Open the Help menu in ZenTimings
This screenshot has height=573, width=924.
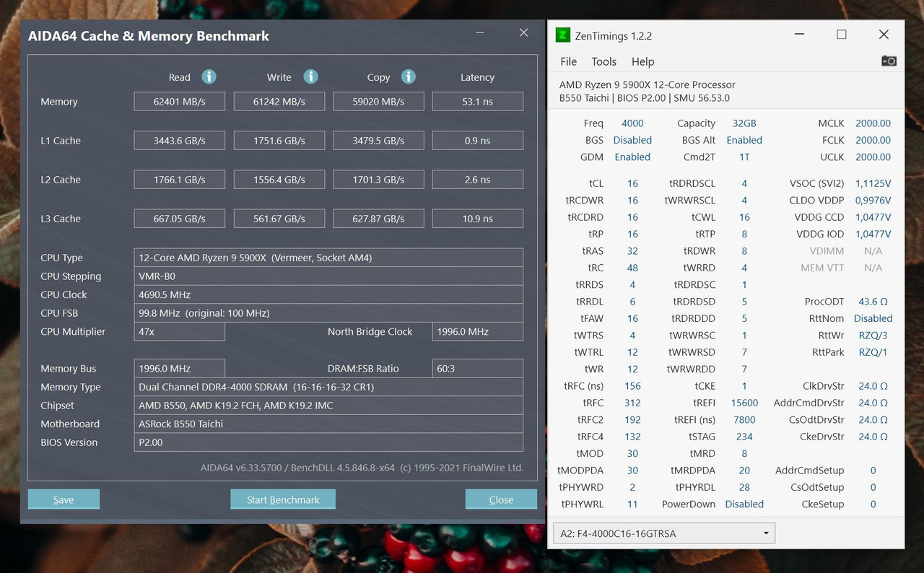(x=642, y=61)
